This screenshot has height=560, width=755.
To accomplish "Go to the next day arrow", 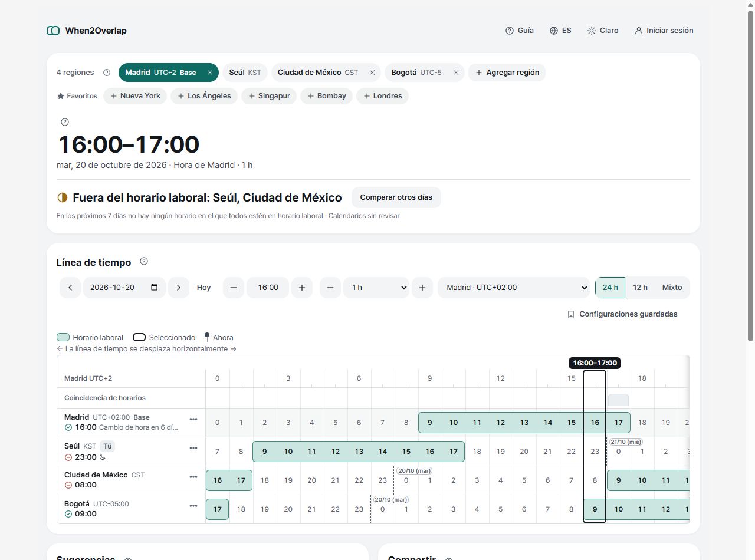I will tap(179, 288).
